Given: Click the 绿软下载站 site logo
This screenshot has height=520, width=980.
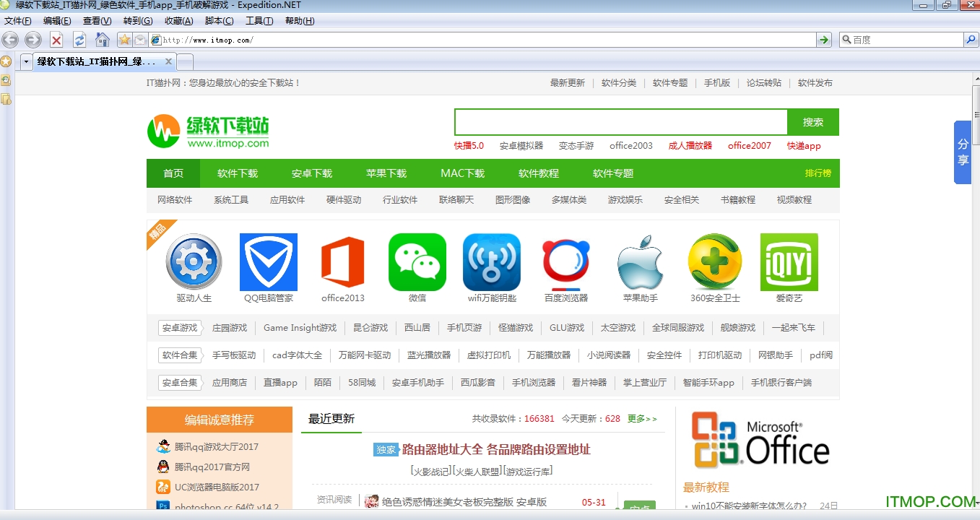Looking at the screenshot, I should coord(209,131).
